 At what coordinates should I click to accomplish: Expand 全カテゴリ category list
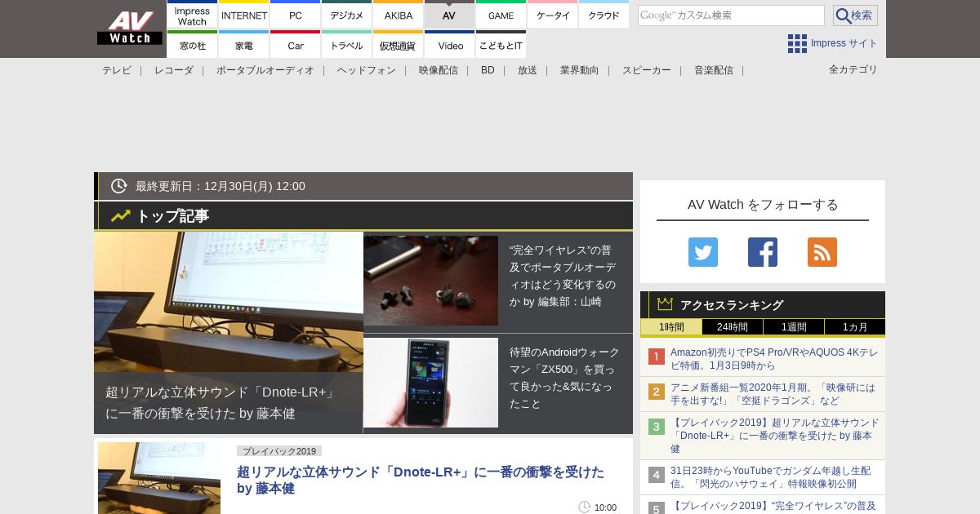[853, 69]
